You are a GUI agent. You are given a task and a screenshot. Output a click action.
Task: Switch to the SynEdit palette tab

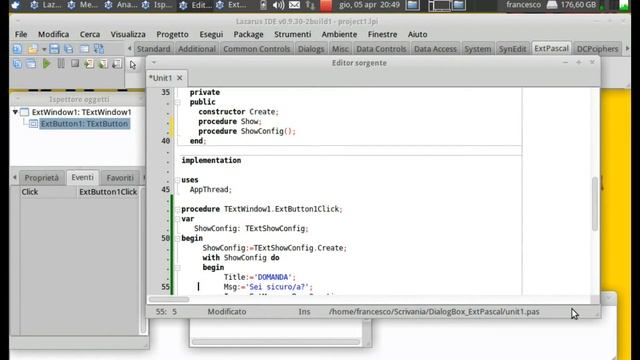pyautogui.click(x=512, y=49)
